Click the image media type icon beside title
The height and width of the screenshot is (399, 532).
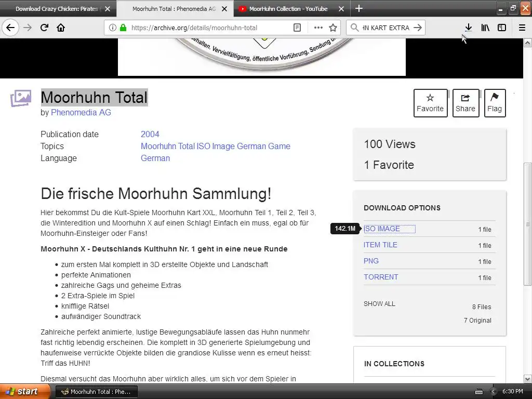pos(21,98)
